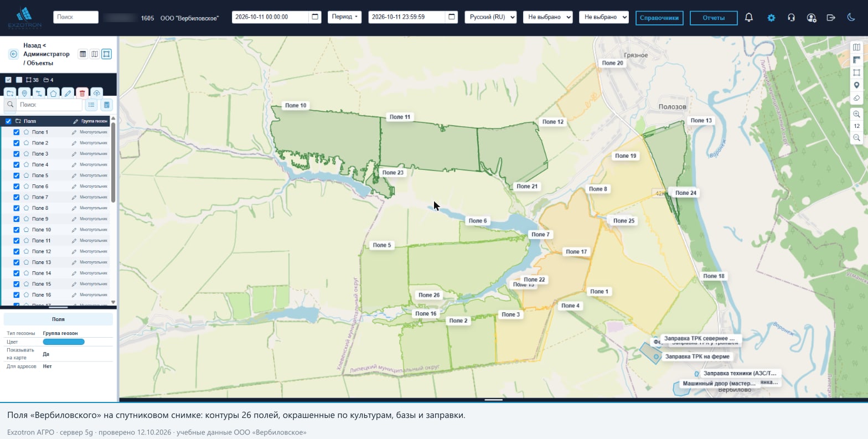Open calendar picker for start date

315,17
